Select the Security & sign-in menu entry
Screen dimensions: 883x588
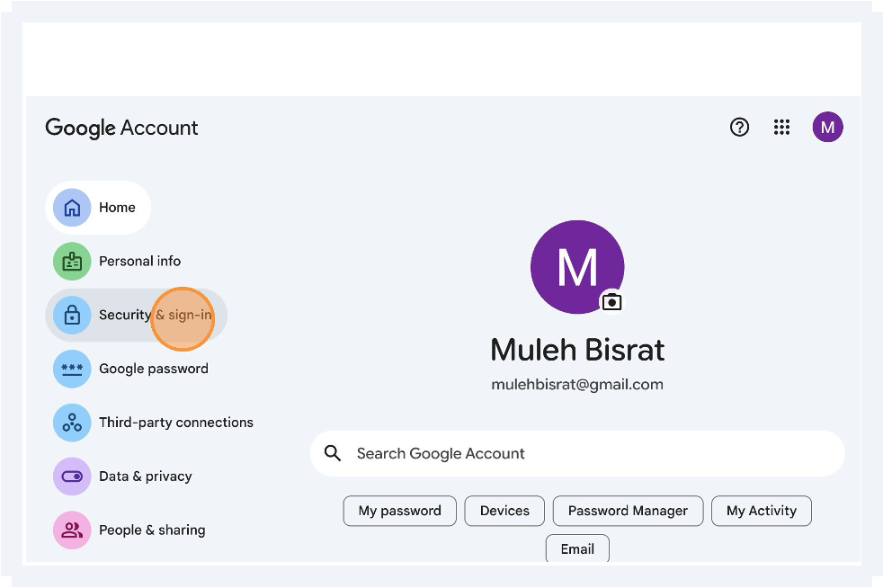(x=136, y=316)
